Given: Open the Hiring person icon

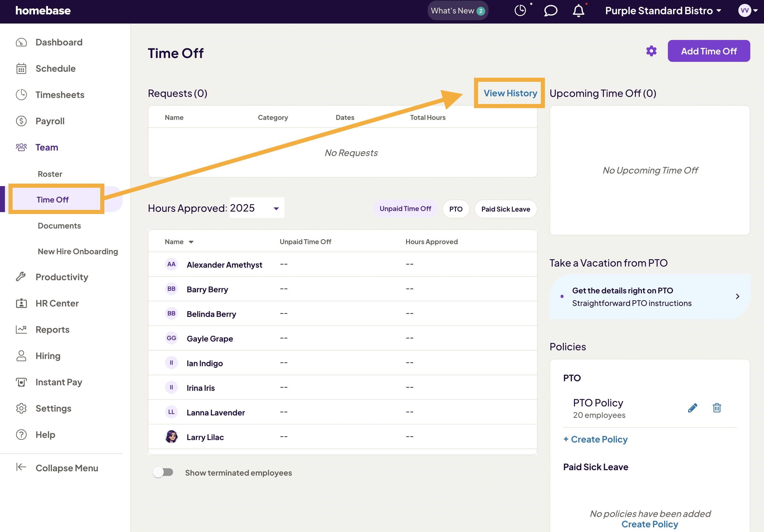Looking at the screenshot, I should pyautogui.click(x=21, y=356).
